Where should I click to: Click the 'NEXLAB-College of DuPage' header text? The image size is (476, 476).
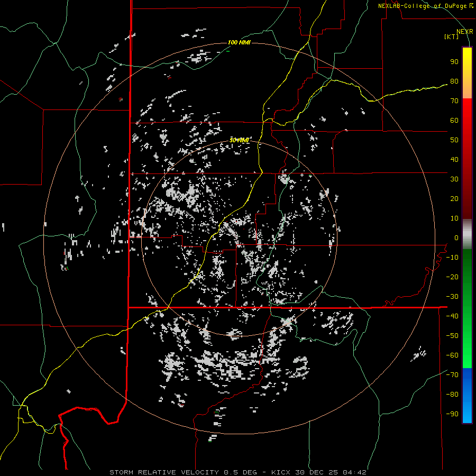(423, 6)
